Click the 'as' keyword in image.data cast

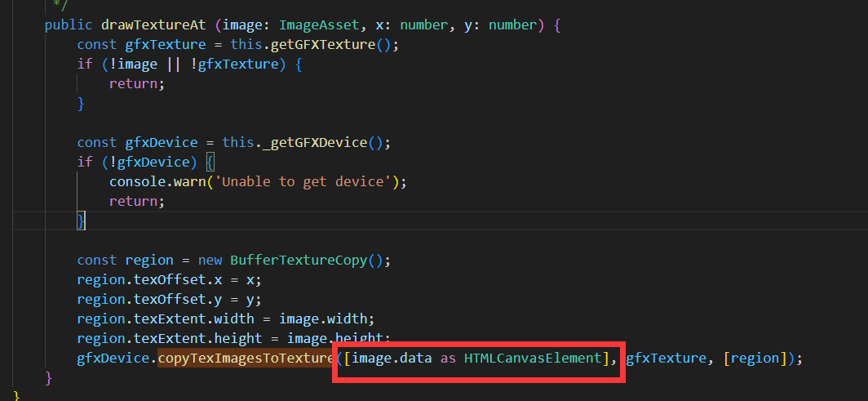click(449, 359)
